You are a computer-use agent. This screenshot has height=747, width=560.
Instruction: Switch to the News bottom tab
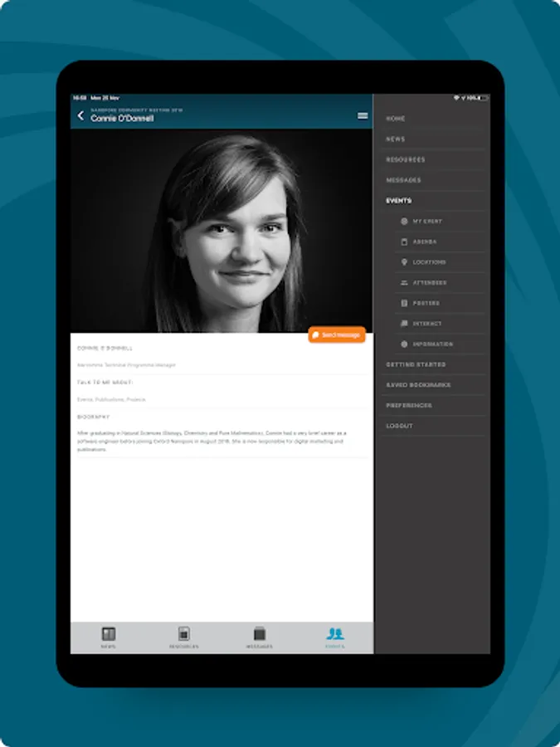point(109,637)
